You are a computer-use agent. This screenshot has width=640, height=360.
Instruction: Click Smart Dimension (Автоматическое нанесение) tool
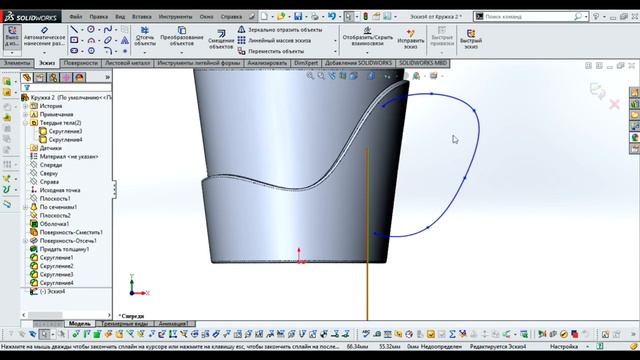coord(44,36)
